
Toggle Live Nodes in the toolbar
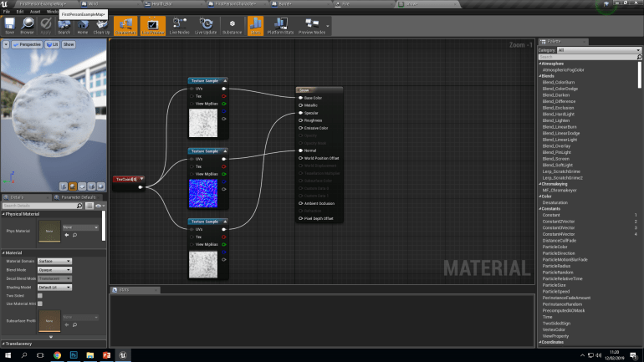click(x=180, y=26)
